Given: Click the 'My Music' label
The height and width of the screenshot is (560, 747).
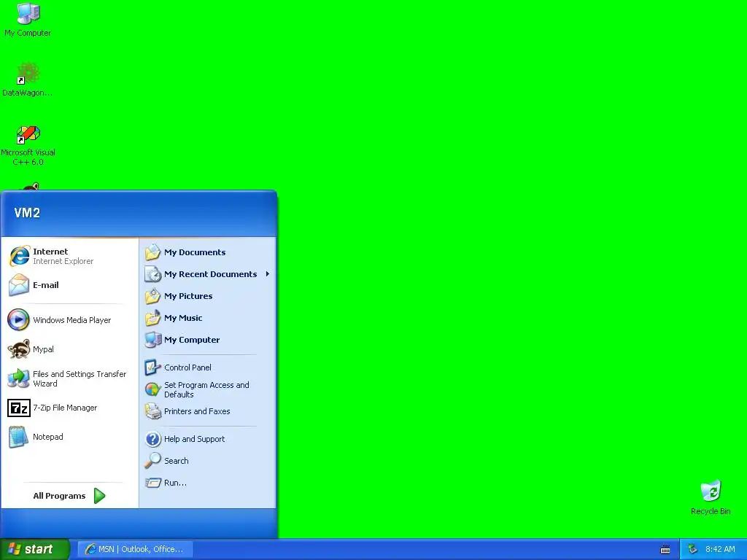Looking at the screenshot, I should 183,318.
